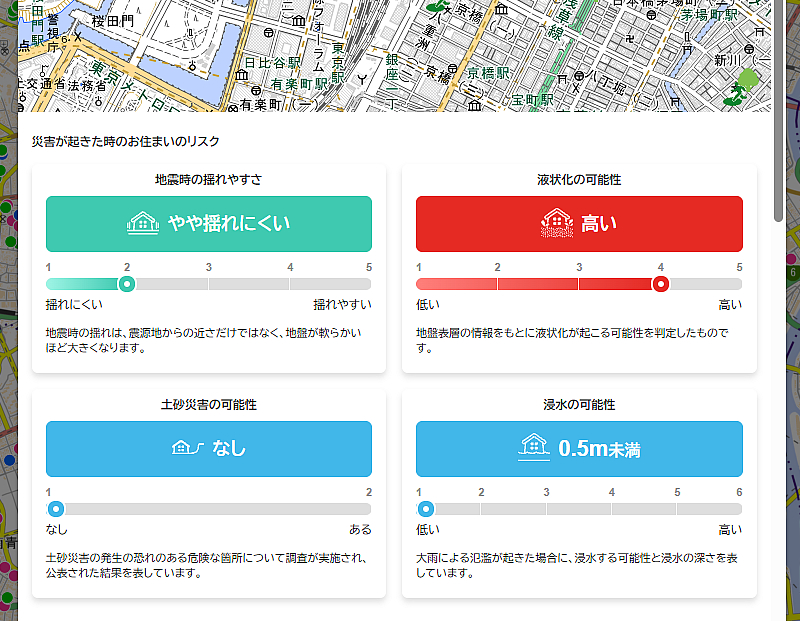Click the liquefaction house icon beside 高い
The width and height of the screenshot is (800, 621).
click(x=557, y=223)
